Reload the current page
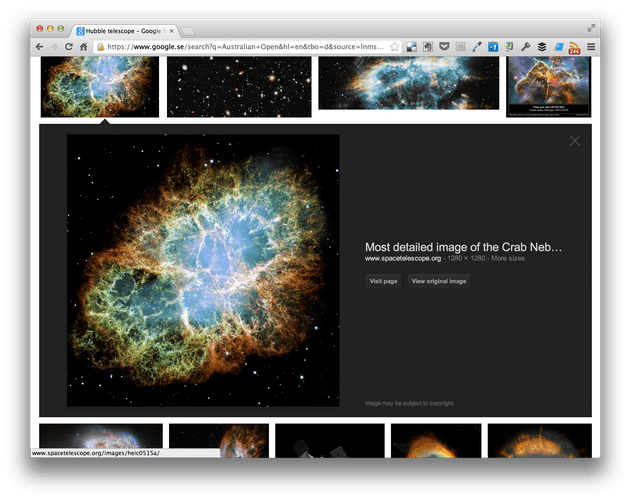 (69, 47)
